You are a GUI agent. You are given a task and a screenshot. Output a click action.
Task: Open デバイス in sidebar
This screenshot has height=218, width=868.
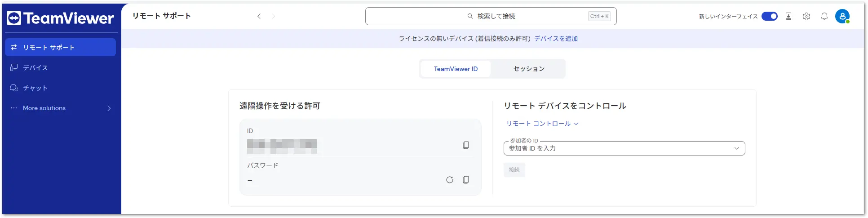[60, 67]
